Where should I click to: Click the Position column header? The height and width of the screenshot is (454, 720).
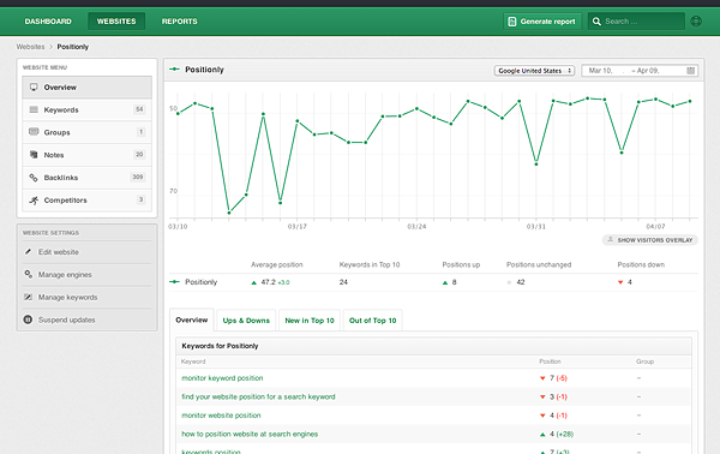click(550, 362)
